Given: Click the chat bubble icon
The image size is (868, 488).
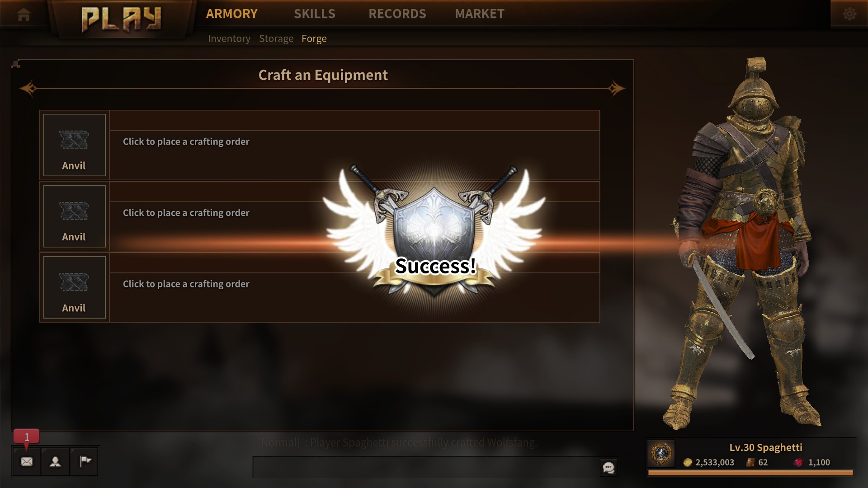Looking at the screenshot, I should pos(609,468).
